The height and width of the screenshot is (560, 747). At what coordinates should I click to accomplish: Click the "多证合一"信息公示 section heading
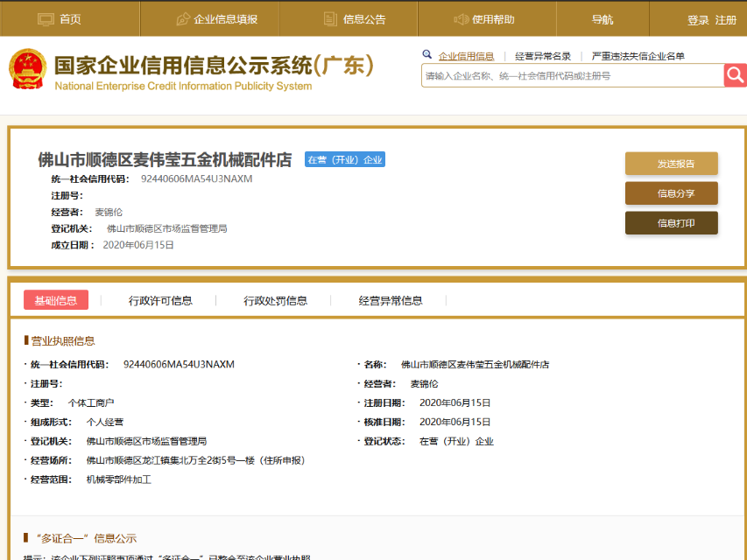86,539
